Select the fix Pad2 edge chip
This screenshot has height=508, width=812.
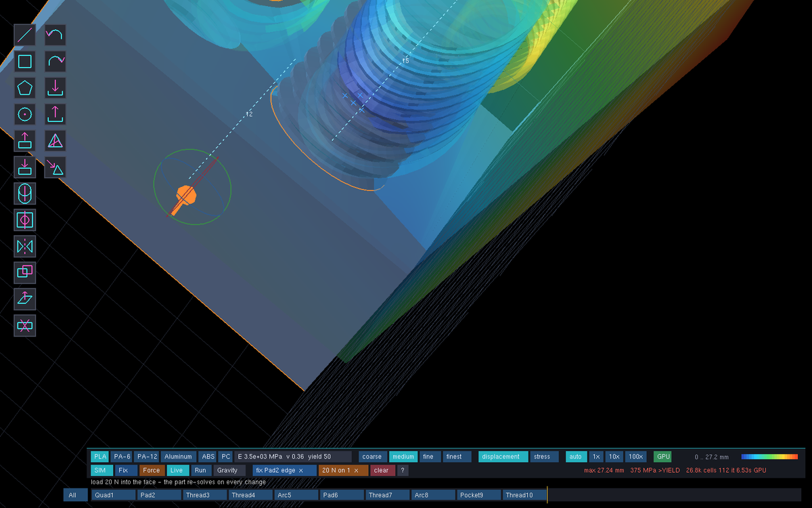pyautogui.click(x=284, y=470)
